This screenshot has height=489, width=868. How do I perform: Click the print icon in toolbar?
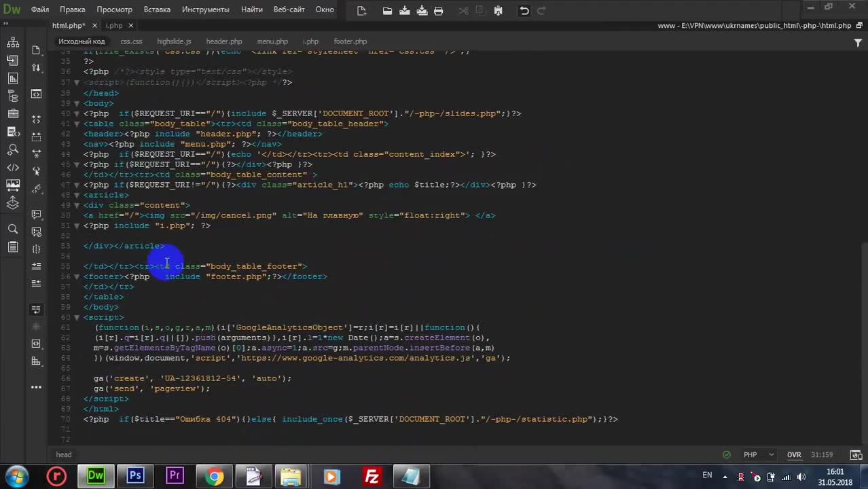pyautogui.click(x=439, y=10)
